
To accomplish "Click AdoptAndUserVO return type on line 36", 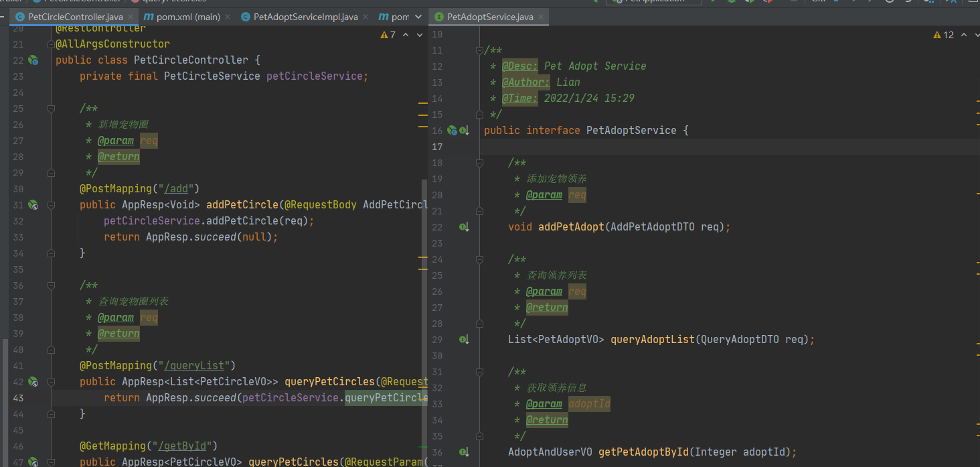I will (550, 452).
